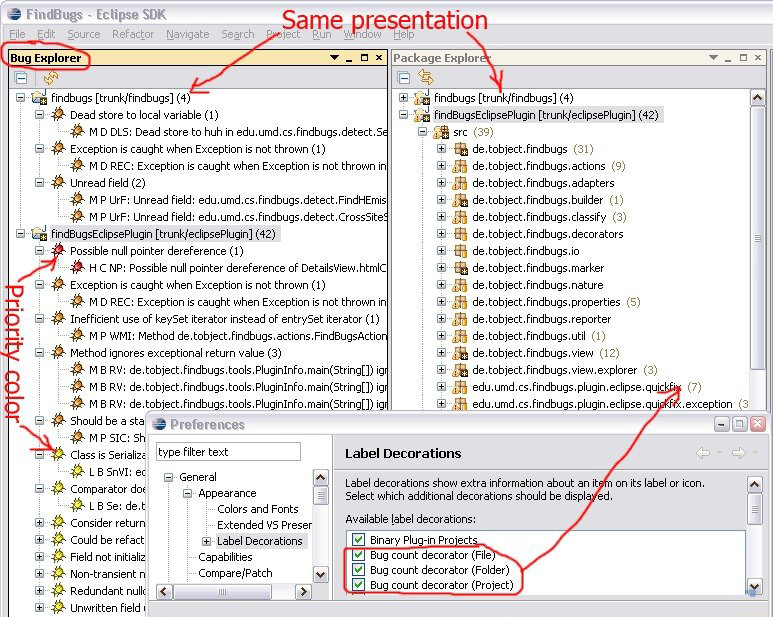Open the Search menu
Image resolution: width=773 pixels, height=617 pixels.
tap(238, 34)
